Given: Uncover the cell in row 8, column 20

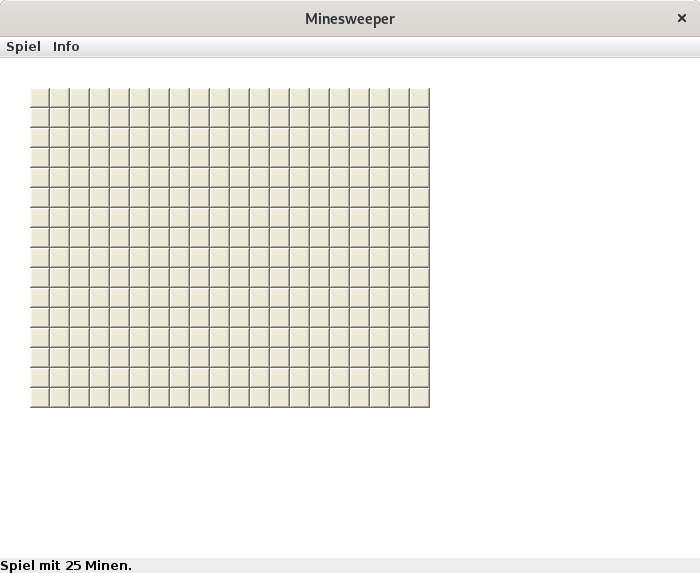Looking at the screenshot, I should pos(420,238).
